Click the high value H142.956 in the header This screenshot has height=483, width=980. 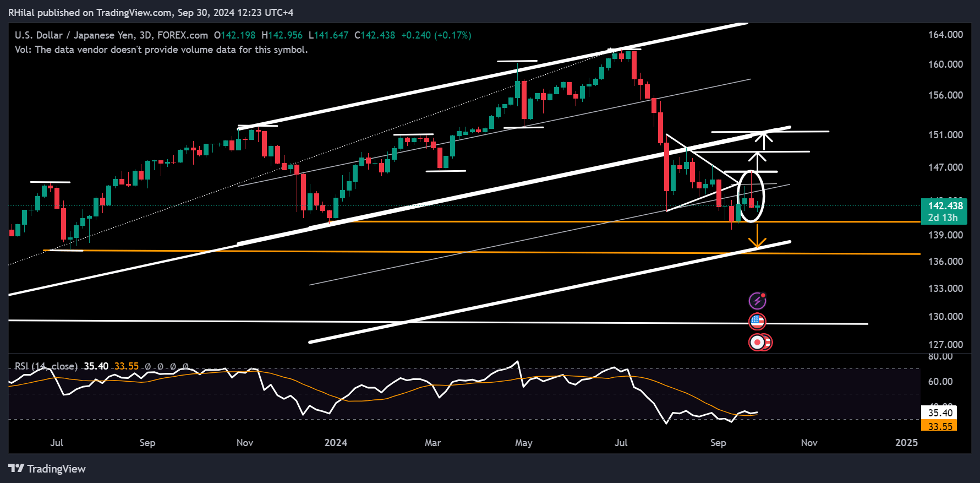[282, 35]
